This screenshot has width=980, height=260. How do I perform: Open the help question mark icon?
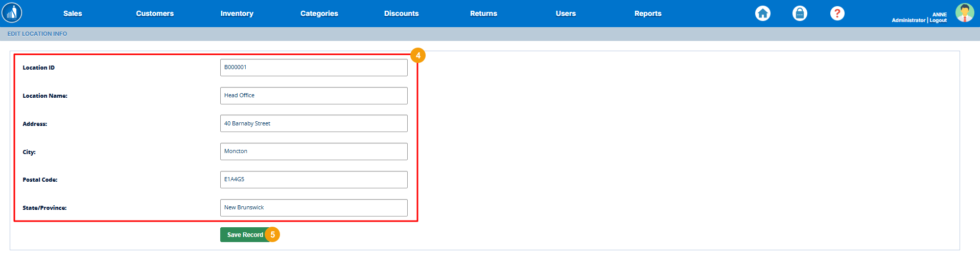(x=837, y=13)
